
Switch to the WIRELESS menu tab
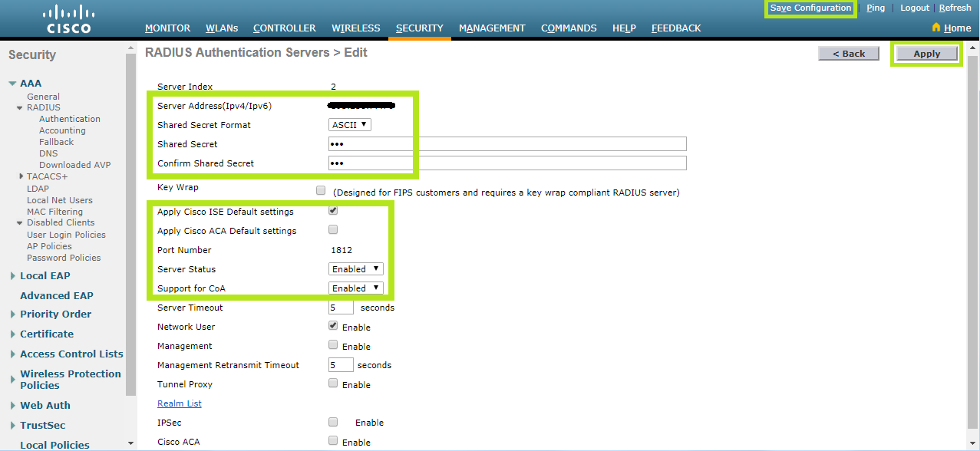coord(355,28)
